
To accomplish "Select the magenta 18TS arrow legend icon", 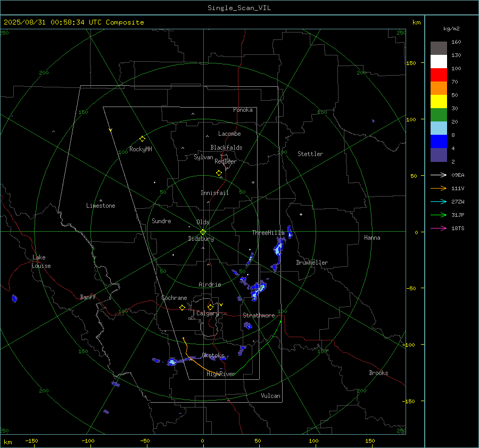I will tap(439, 228).
